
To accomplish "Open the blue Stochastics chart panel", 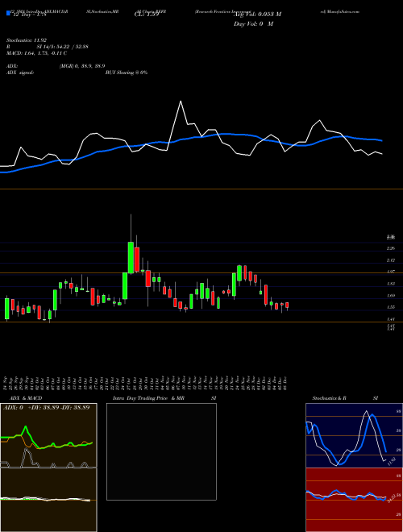I will [354, 435].
